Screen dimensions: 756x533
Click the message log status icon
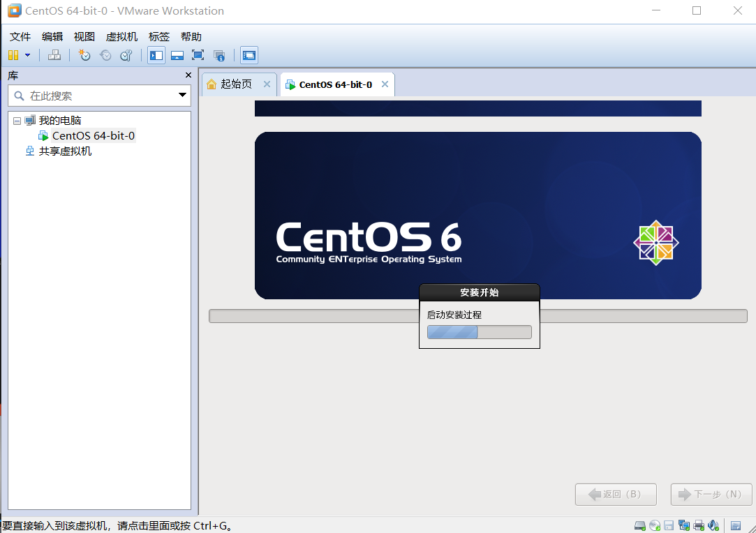(736, 526)
